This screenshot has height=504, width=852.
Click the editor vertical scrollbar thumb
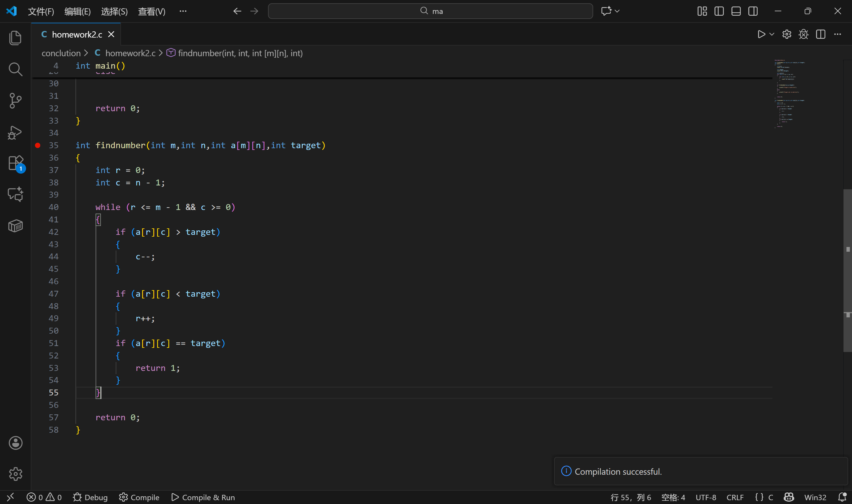click(847, 270)
